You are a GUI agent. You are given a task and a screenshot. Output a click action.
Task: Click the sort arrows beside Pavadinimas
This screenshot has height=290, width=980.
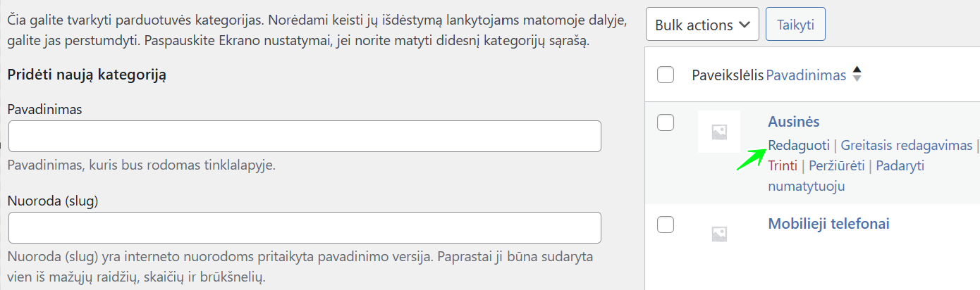click(x=857, y=74)
